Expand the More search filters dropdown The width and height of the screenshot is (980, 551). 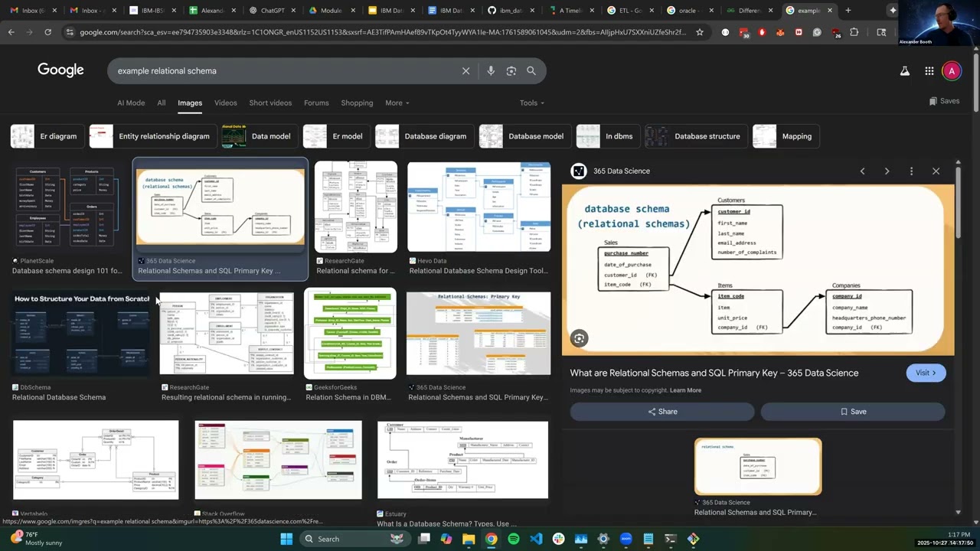397,103
